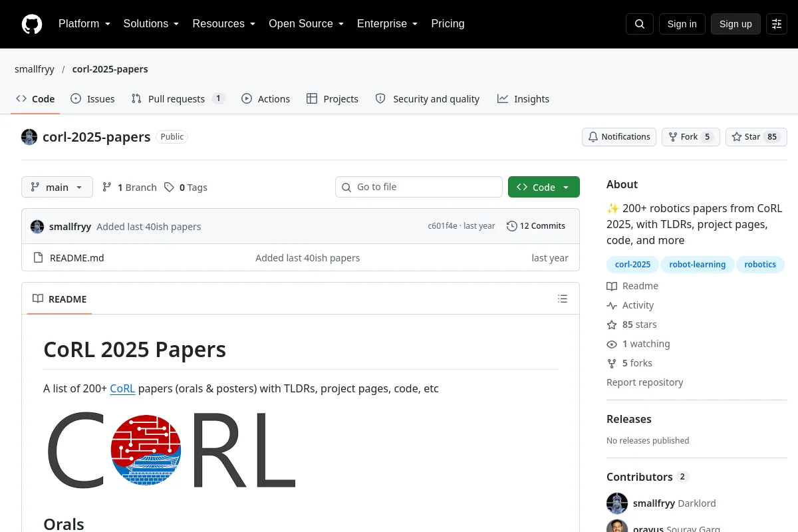Click the Sign up button

[735, 24]
